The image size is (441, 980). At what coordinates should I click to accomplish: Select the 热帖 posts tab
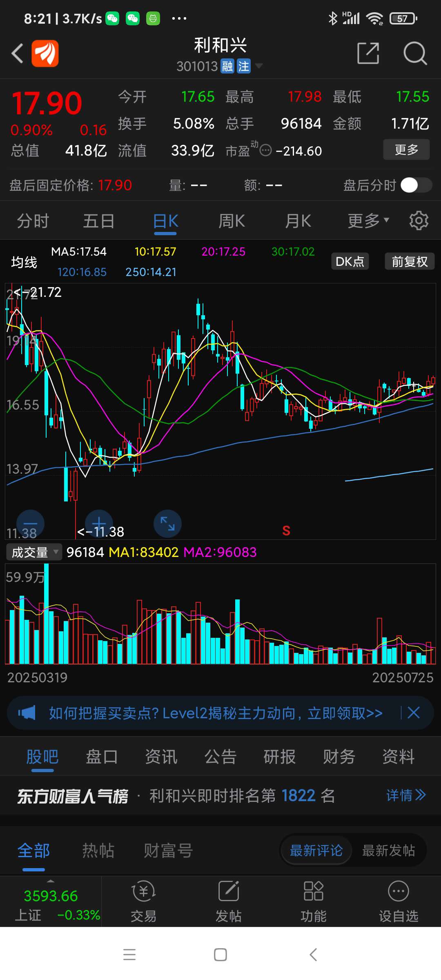[98, 851]
